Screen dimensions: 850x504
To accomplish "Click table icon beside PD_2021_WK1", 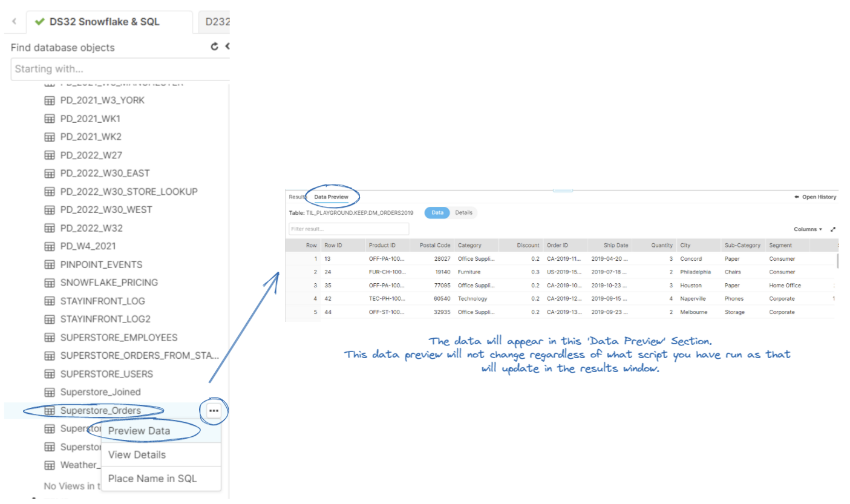I will click(x=50, y=119).
